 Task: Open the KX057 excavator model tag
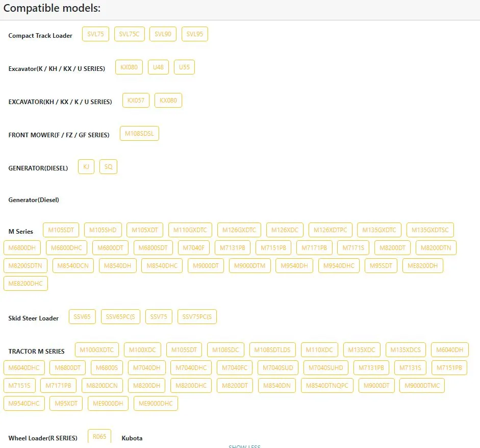point(136,101)
